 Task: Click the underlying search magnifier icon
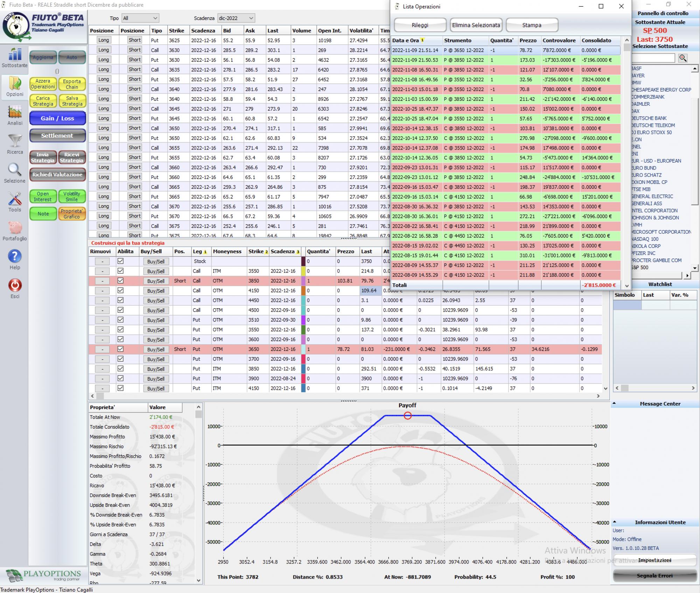pos(682,58)
